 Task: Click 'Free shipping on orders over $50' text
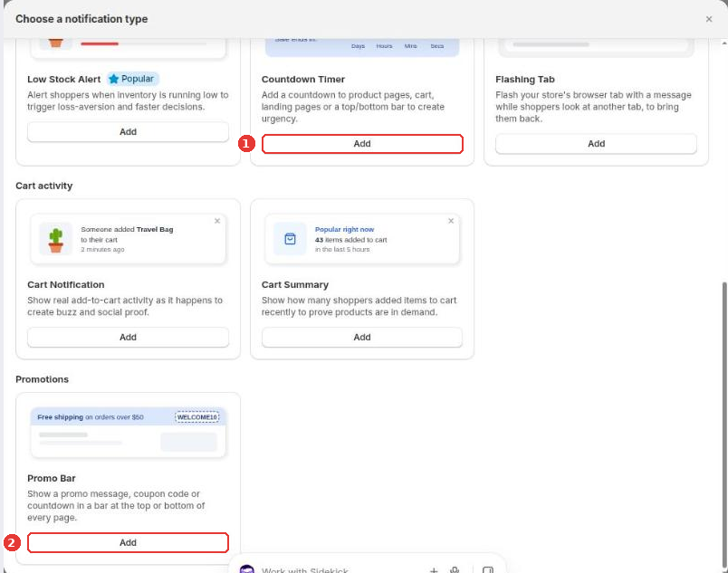point(91,417)
